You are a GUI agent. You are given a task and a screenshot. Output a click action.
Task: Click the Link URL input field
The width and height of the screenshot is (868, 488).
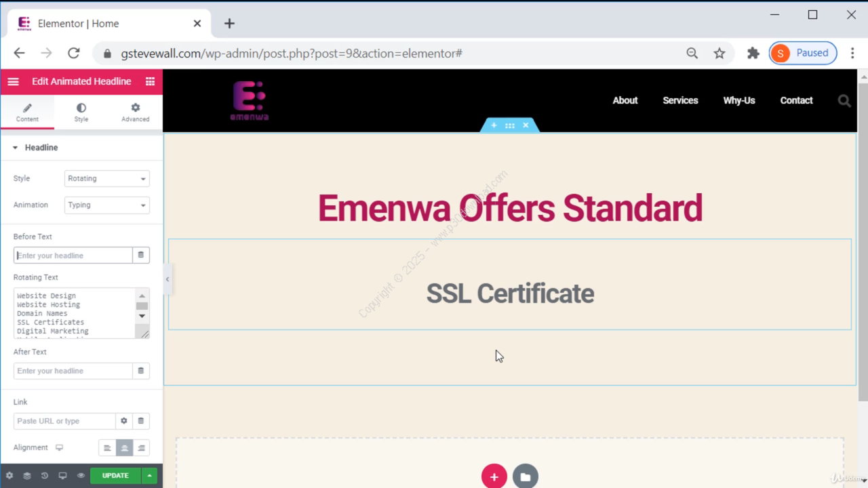click(x=64, y=421)
